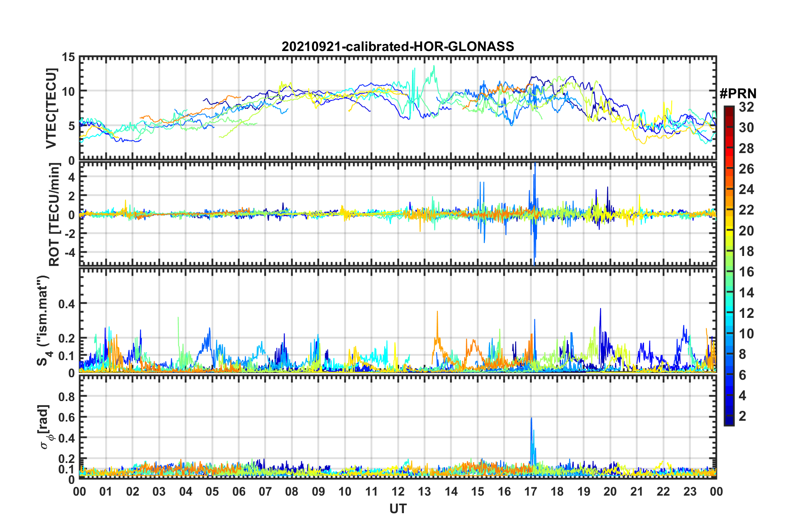
Task: Select x-axis tick label 19
Action: tap(584, 491)
